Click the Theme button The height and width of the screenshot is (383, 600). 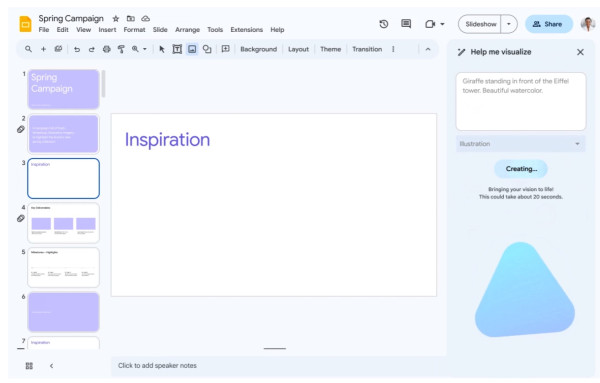tap(330, 49)
